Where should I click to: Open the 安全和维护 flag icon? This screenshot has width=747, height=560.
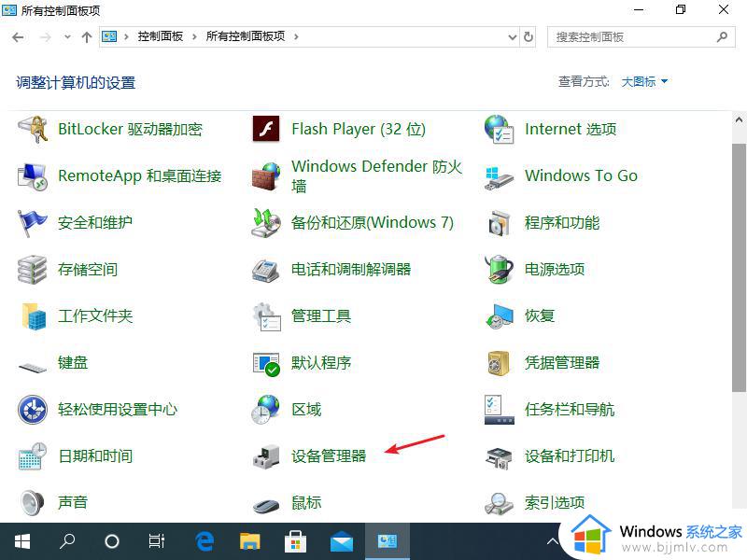(33, 223)
